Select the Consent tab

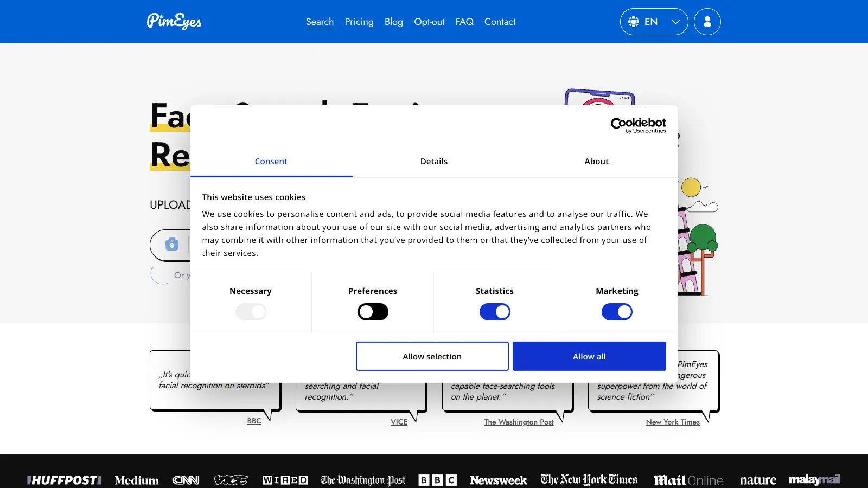271,162
